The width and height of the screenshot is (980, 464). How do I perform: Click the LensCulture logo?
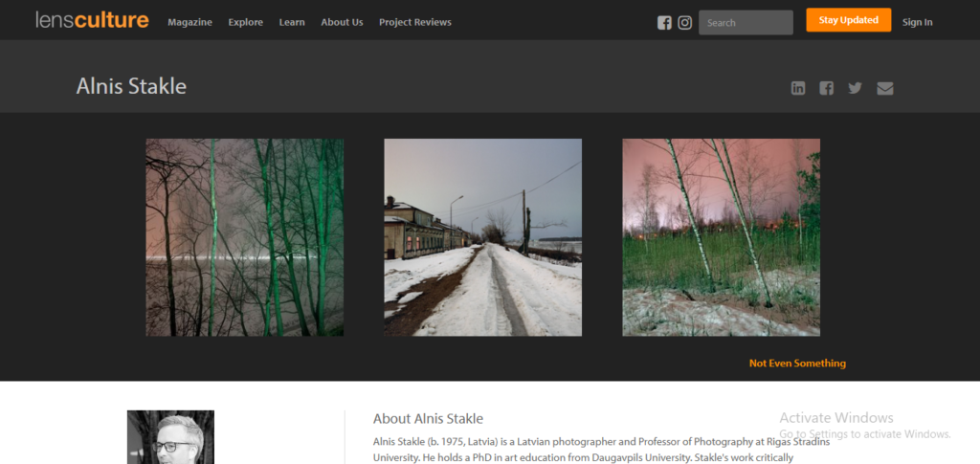tap(92, 20)
